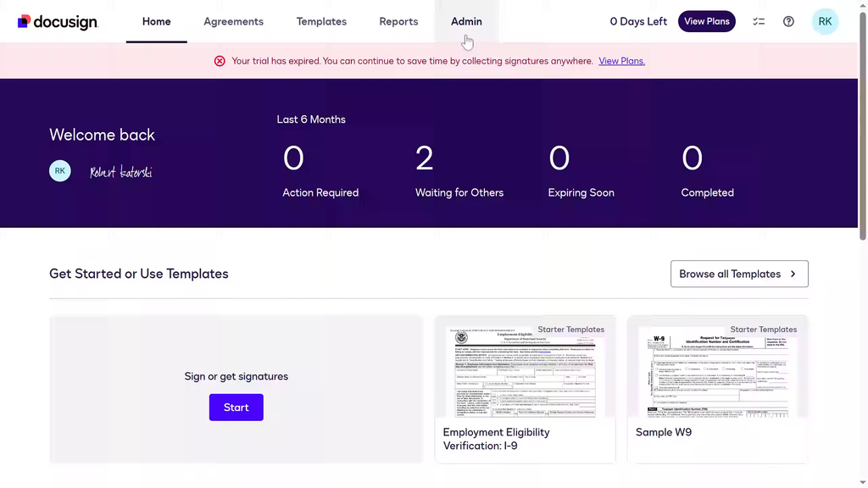Click the RK avatar beside signature

coord(60,171)
